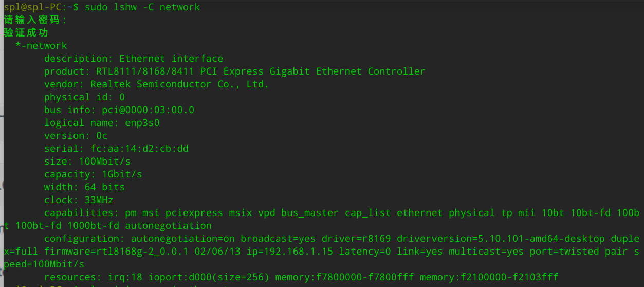Click the serial MAC address fc:aa:14:d2:cb:dd
Screen dimensions: 644x287
139,149
